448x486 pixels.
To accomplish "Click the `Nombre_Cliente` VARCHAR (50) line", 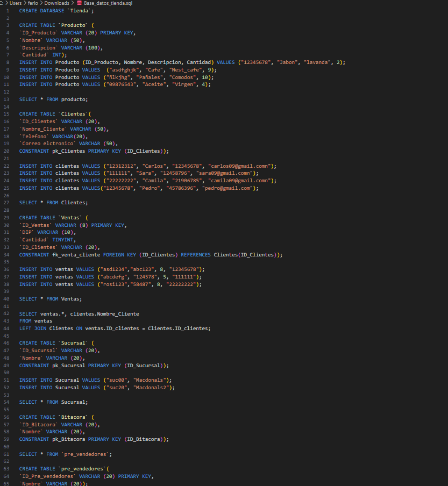I will pyautogui.click(x=64, y=129).
